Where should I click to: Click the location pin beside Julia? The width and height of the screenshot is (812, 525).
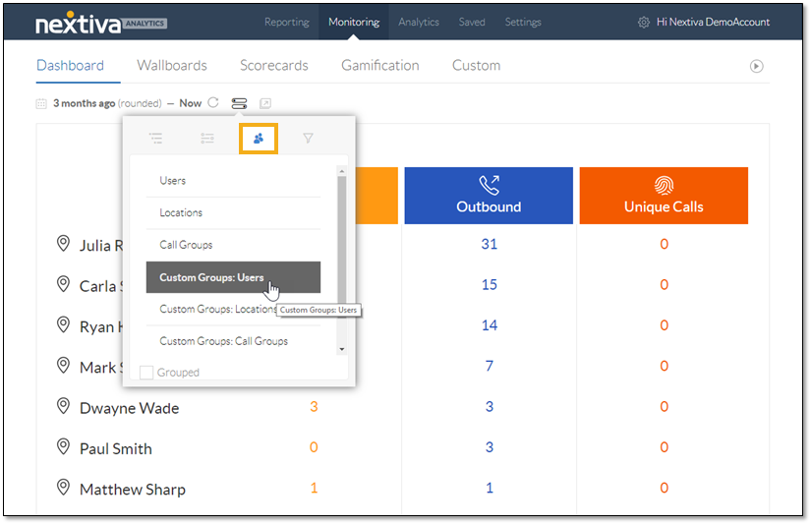[x=63, y=244]
